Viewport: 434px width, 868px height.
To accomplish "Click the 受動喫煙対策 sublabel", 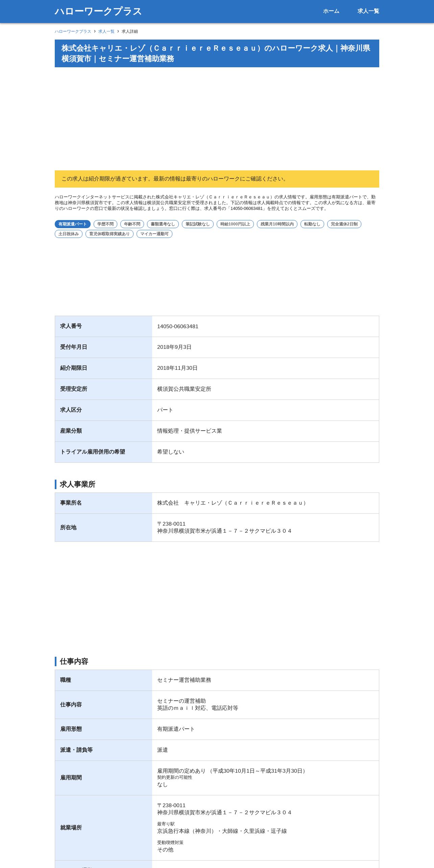I will coord(170,843).
